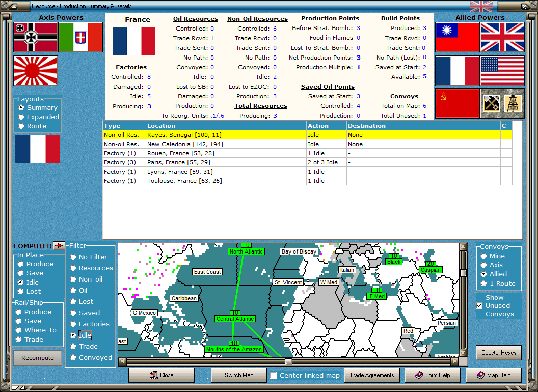The width and height of the screenshot is (538, 392).
Task: Sort by the Action column header
Action: pyautogui.click(x=326, y=126)
